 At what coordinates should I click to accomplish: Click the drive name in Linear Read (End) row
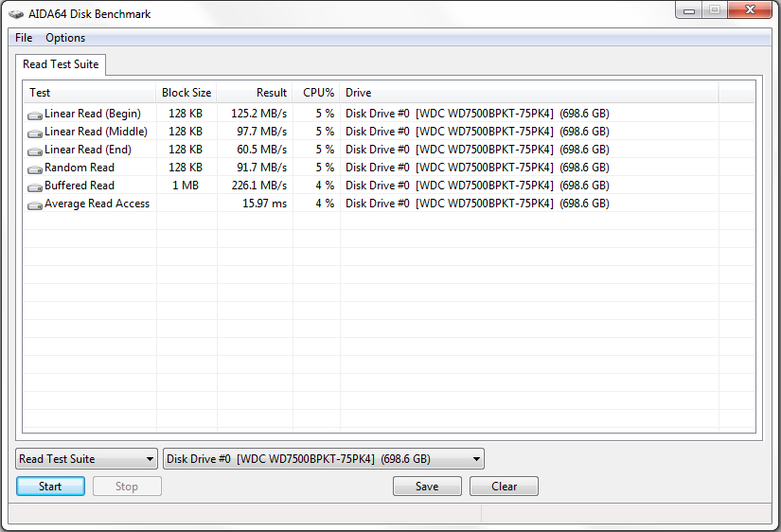(477, 150)
